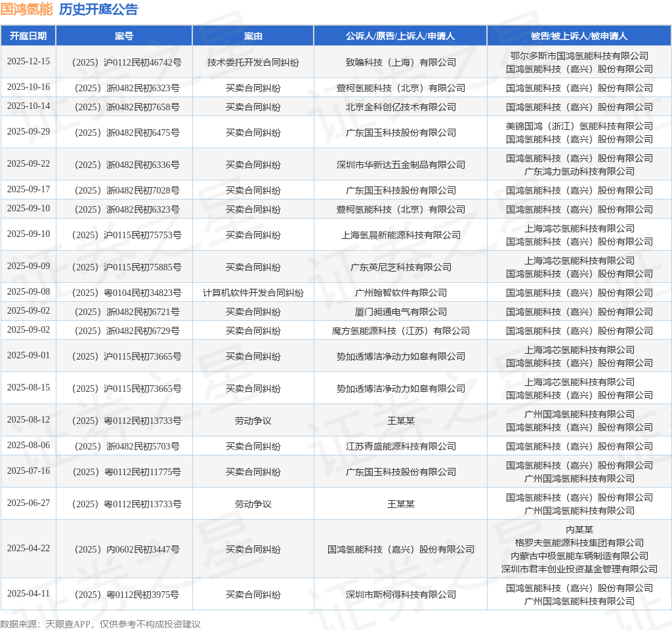Click 技术委托开发合同纠纷 cause cell
The width and height of the screenshot is (672, 630).
point(253,62)
